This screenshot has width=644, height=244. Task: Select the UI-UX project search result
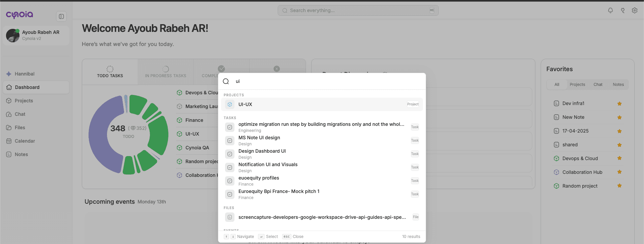click(322, 104)
